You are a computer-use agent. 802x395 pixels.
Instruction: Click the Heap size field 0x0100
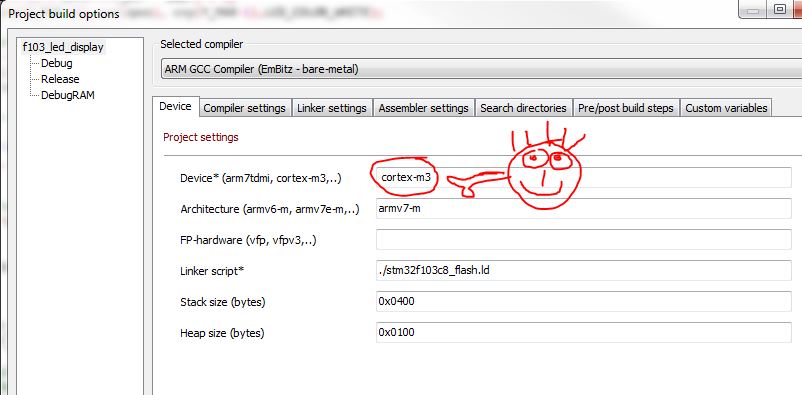(x=584, y=333)
